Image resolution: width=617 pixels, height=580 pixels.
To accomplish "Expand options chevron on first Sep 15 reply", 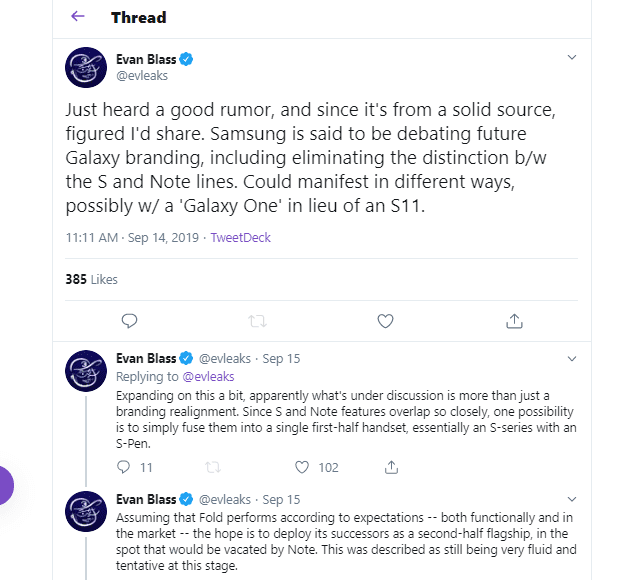I will click(x=572, y=358).
